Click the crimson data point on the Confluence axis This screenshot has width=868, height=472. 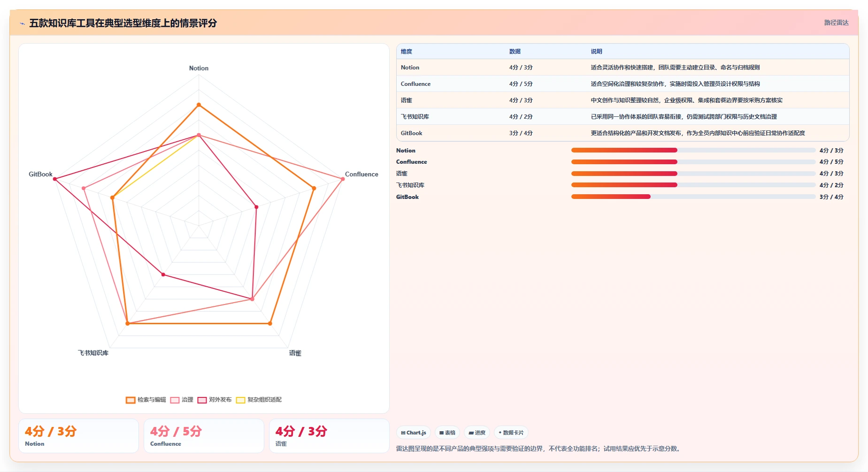point(256,207)
